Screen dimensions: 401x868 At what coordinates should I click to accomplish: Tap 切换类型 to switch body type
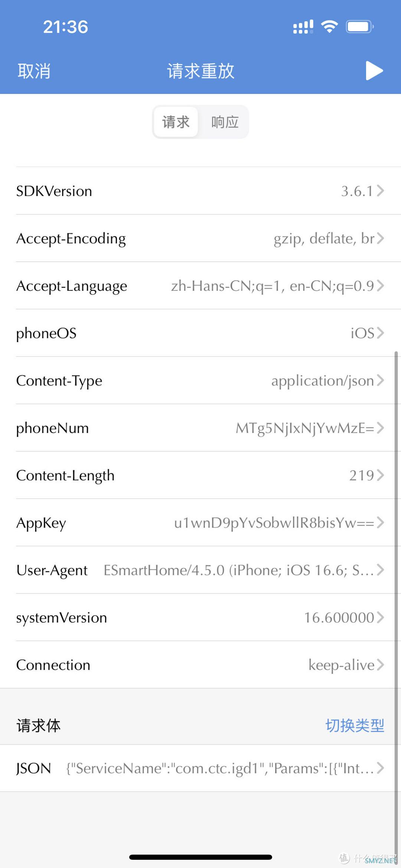point(355,725)
